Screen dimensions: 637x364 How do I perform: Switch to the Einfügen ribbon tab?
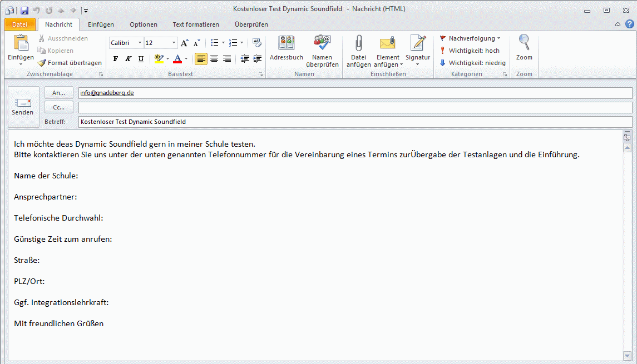coord(101,24)
